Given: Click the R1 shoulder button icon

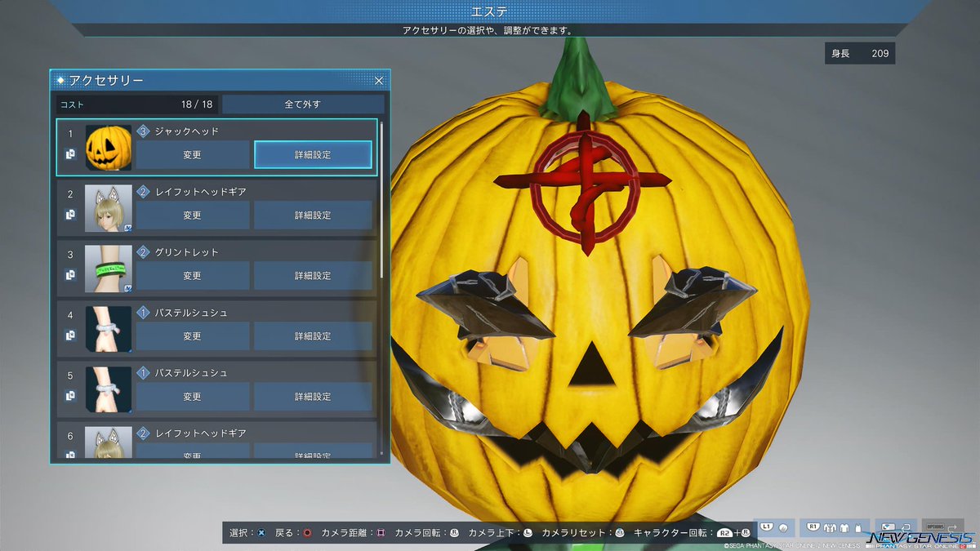Looking at the screenshot, I should coord(813,527).
